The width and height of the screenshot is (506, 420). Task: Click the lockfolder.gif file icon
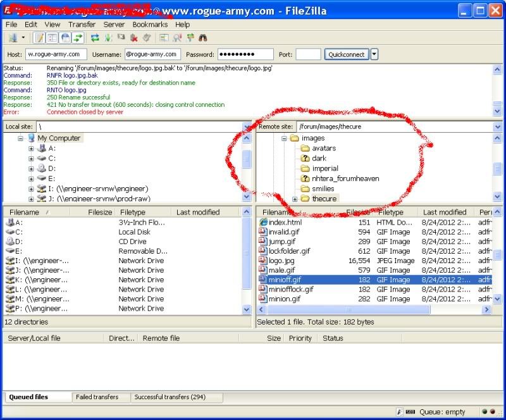pos(263,250)
